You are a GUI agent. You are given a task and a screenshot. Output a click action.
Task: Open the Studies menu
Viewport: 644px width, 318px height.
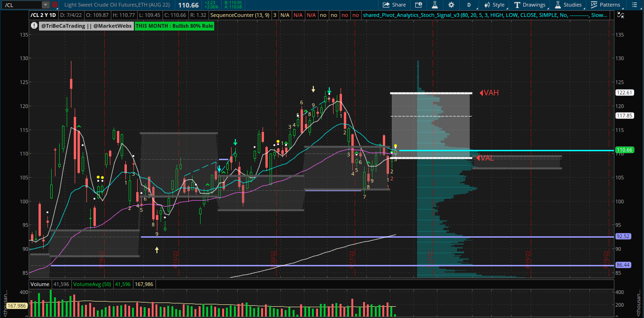[x=568, y=5]
